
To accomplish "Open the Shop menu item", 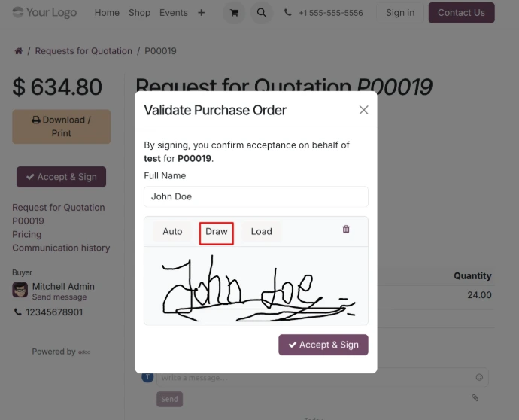I will (x=139, y=13).
